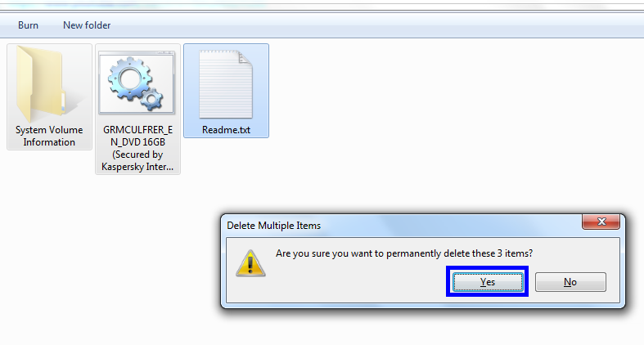644x345 pixels.
Task: Open the Burn toolbar command
Action: [x=28, y=25]
